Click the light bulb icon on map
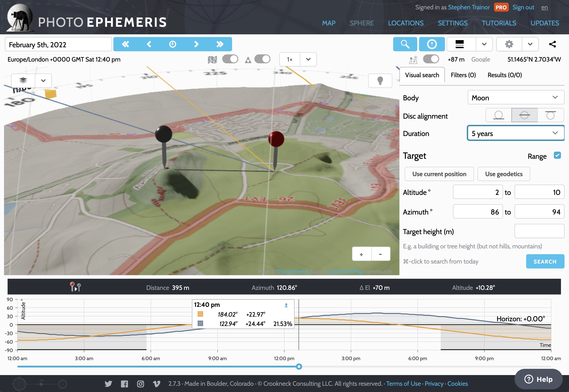The image size is (569, 392). coord(380,80)
